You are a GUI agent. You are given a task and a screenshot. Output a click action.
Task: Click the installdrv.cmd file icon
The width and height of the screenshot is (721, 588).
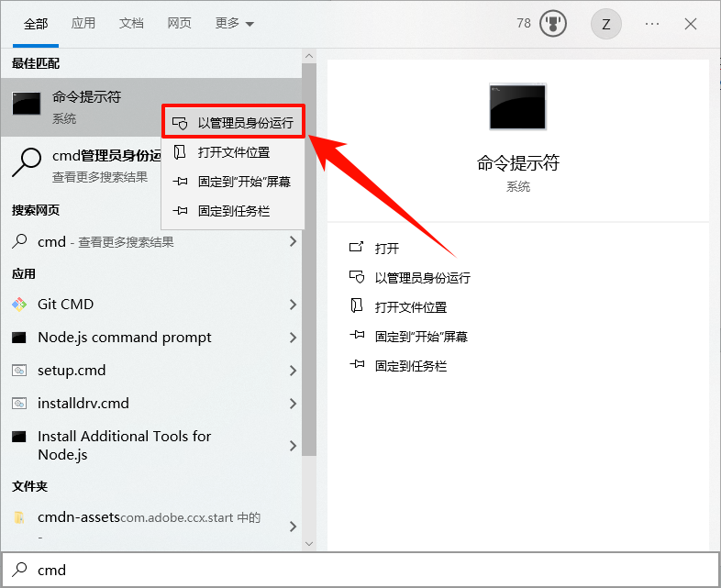click(19, 404)
